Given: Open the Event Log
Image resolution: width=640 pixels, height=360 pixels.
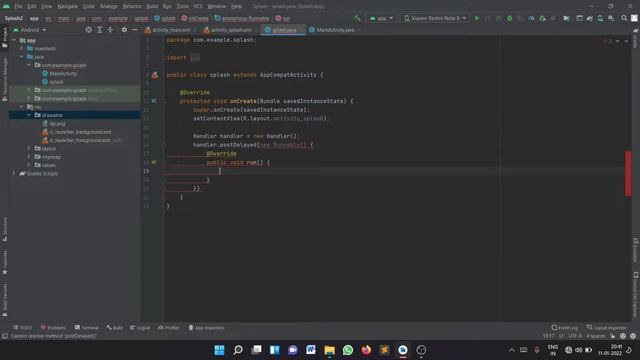Looking at the screenshot, I should [x=565, y=328].
